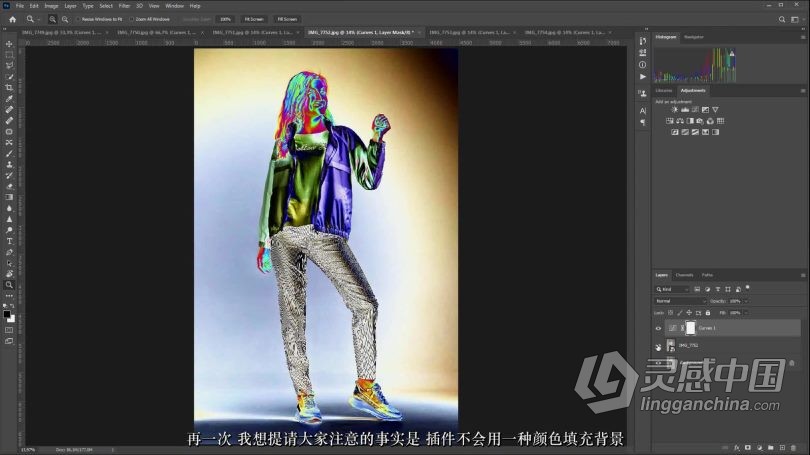Add a Brightness/Contrast adjustment
Image resolution: width=810 pixels, height=455 pixels.
tap(674, 109)
